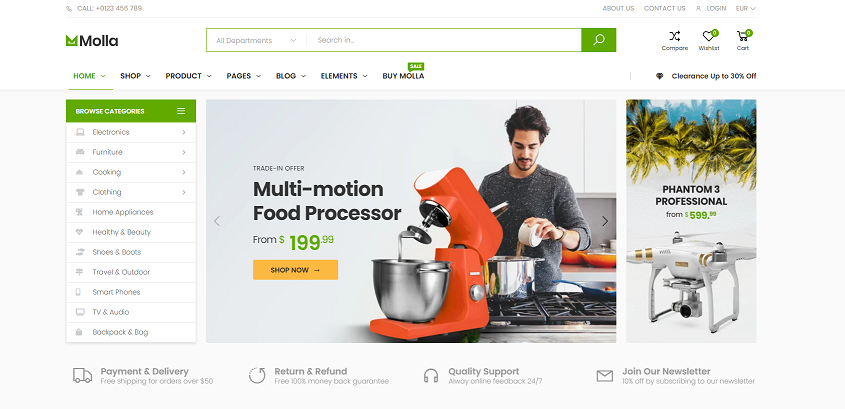Click the Molla logo
The height and width of the screenshot is (409, 845).
tap(92, 40)
